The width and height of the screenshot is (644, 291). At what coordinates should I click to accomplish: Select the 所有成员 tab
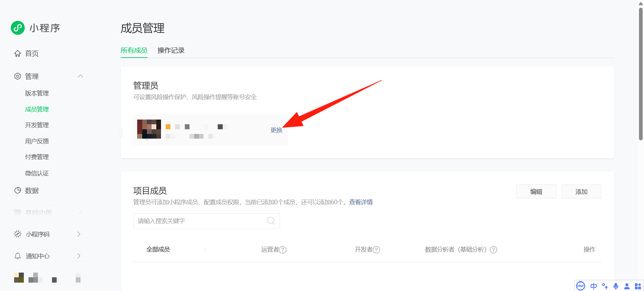134,51
